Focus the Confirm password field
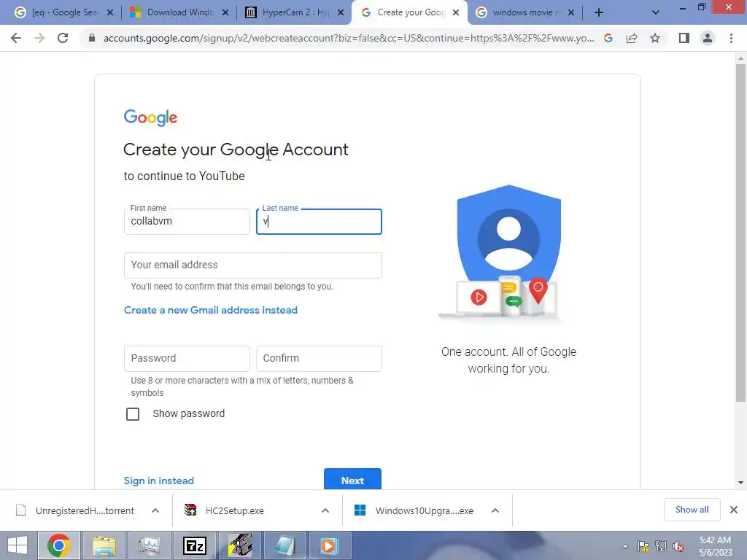Screen dimensions: 747x560 pyautogui.click(x=319, y=359)
